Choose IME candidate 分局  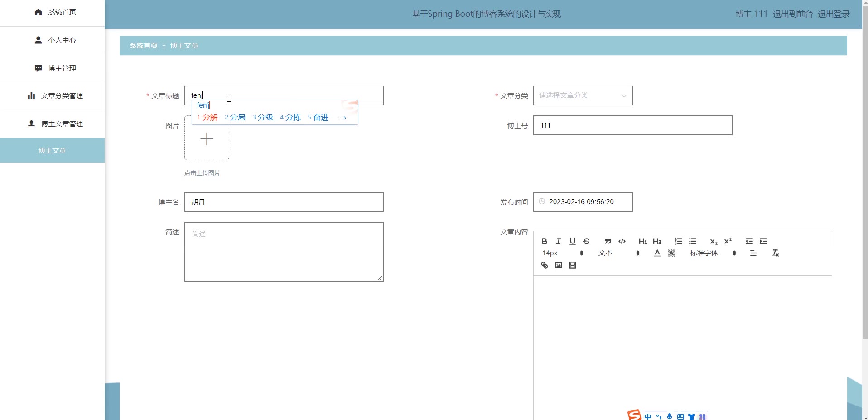tap(235, 118)
